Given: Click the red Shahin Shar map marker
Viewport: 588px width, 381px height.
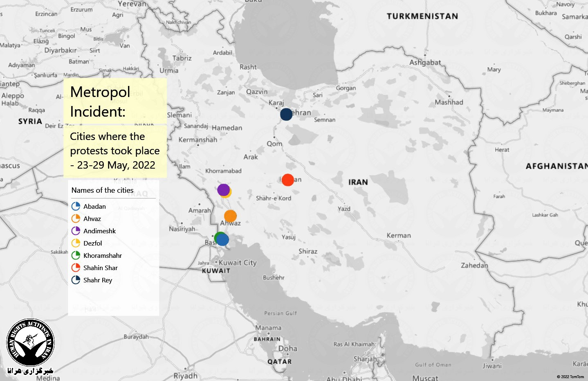Looking at the screenshot, I should pyautogui.click(x=288, y=180).
